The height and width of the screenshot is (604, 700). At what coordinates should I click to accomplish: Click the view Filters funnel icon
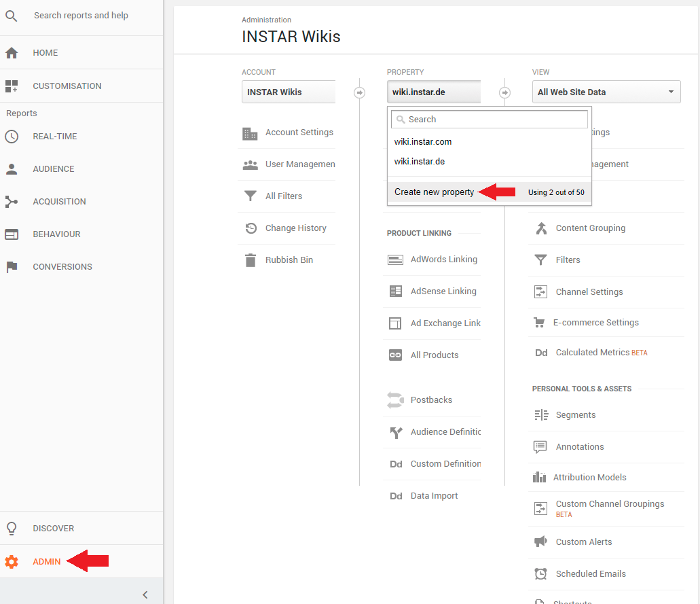coord(540,260)
